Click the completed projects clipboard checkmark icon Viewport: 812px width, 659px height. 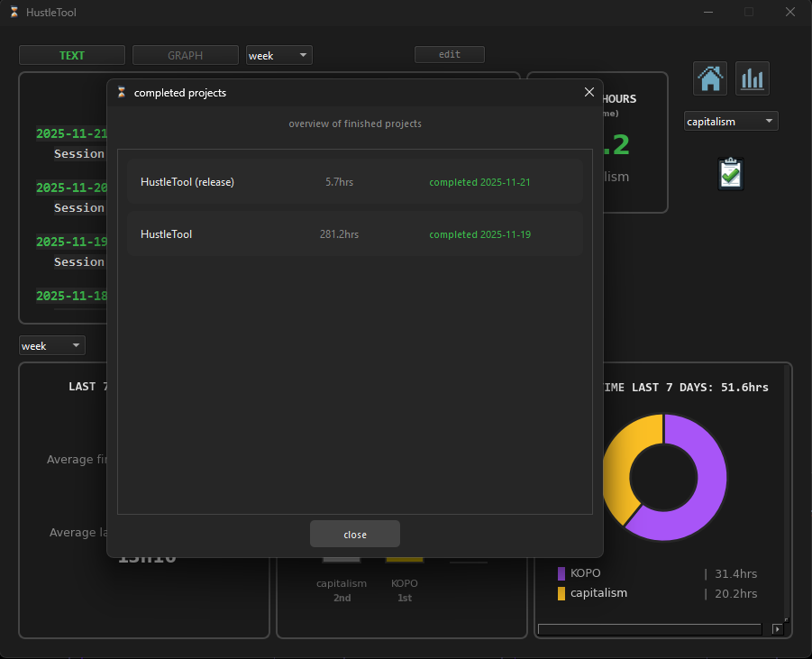tap(731, 174)
